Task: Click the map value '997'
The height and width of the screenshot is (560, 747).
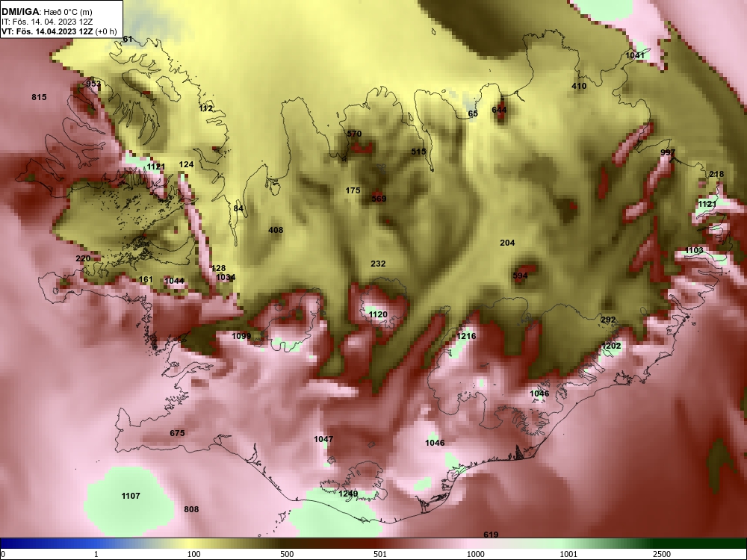Action: 668,152
